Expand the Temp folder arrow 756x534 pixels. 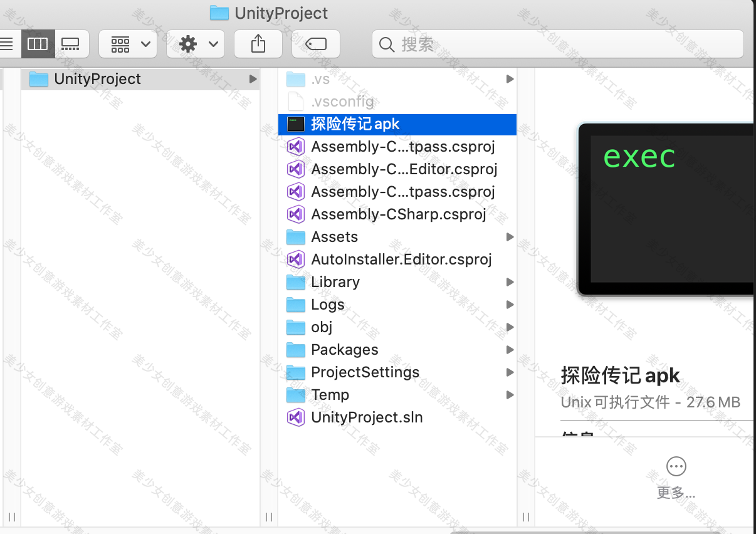coord(510,395)
